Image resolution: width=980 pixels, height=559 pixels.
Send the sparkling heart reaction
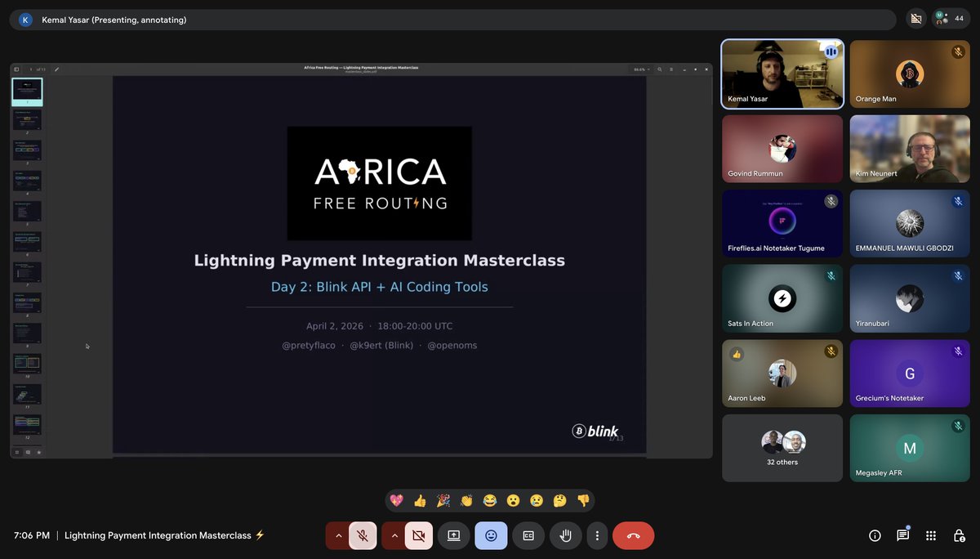point(397,500)
